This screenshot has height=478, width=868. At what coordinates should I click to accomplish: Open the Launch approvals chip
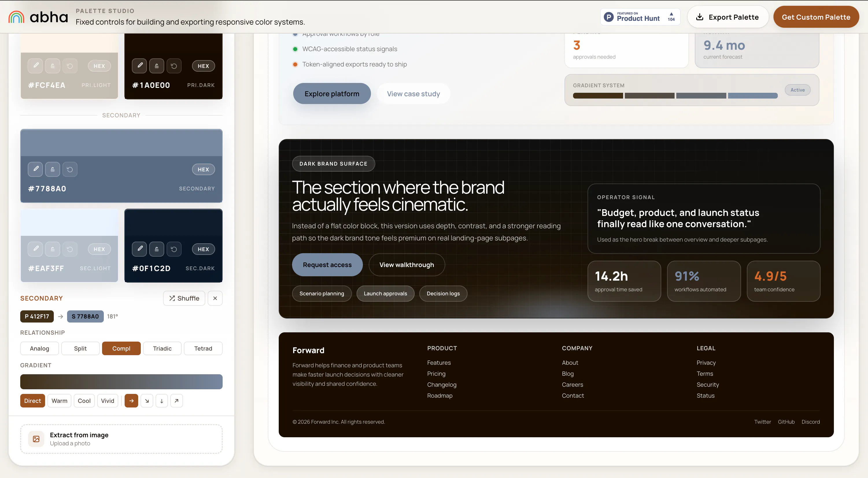385,293
